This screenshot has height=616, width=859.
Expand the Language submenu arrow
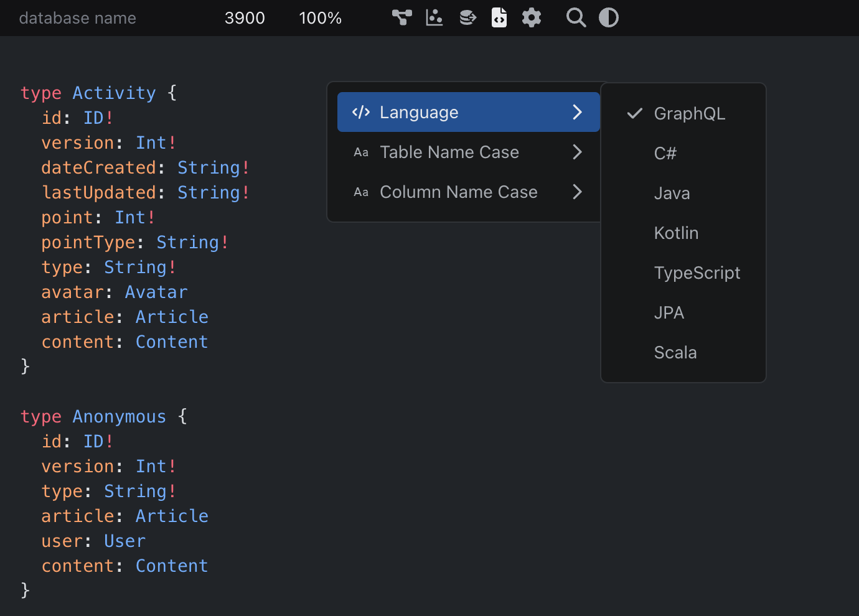pyautogui.click(x=577, y=112)
